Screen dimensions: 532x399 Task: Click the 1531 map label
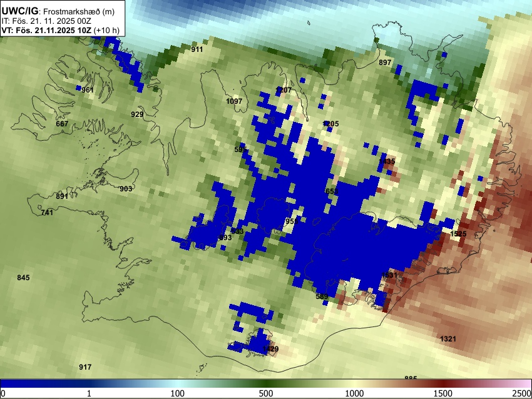(389, 275)
